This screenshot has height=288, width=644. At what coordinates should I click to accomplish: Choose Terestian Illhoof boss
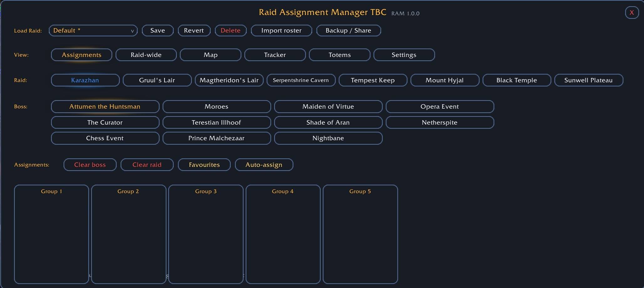click(217, 122)
